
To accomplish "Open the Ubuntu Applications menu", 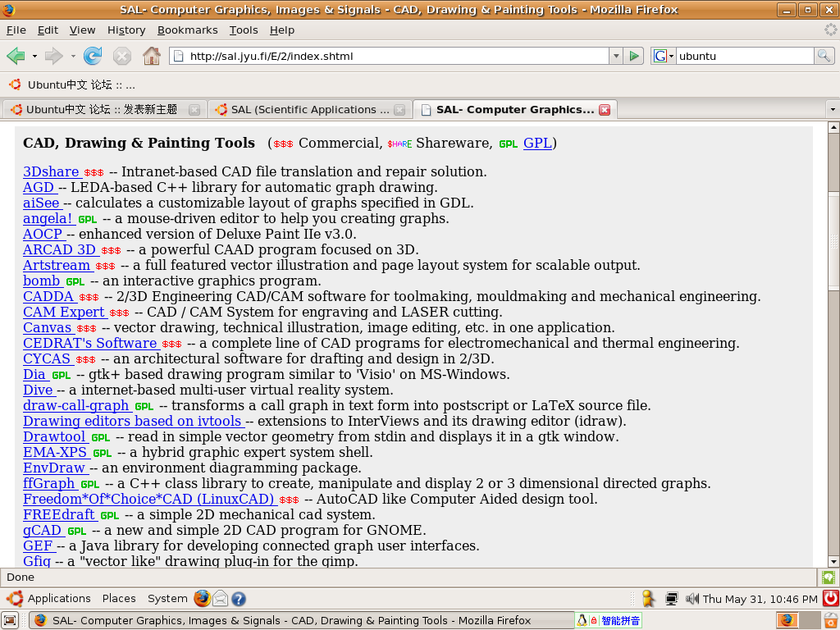I will (48, 598).
